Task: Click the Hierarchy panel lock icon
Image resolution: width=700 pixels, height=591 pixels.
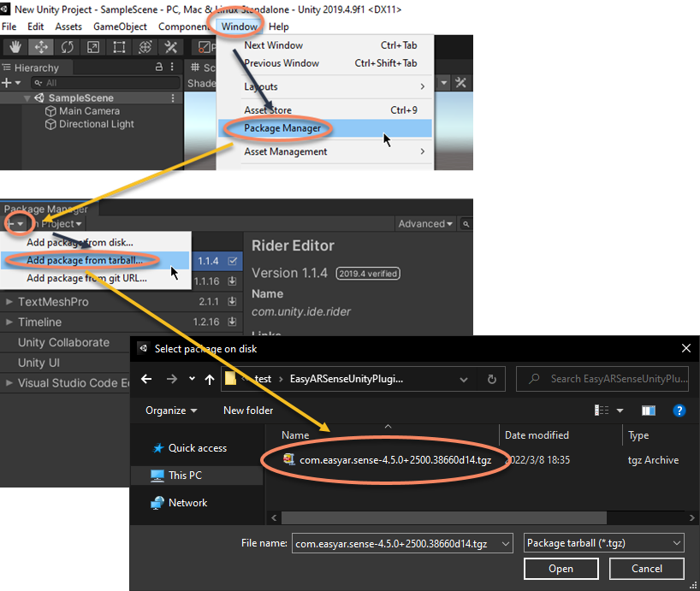Action: point(159,67)
